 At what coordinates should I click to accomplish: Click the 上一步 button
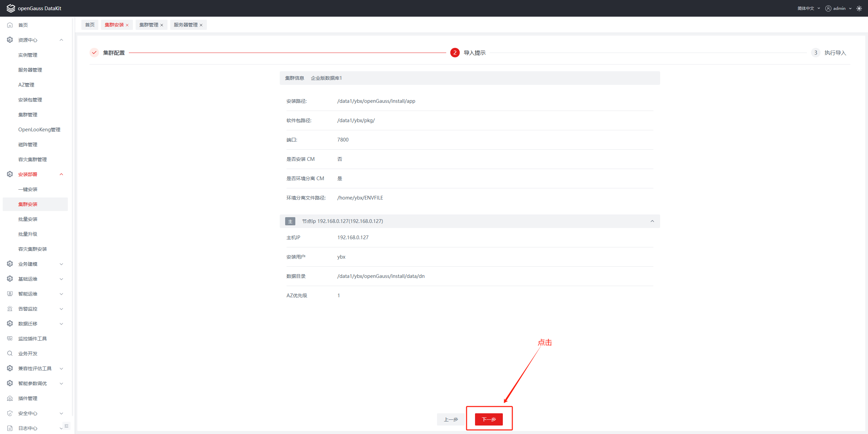click(451, 419)
